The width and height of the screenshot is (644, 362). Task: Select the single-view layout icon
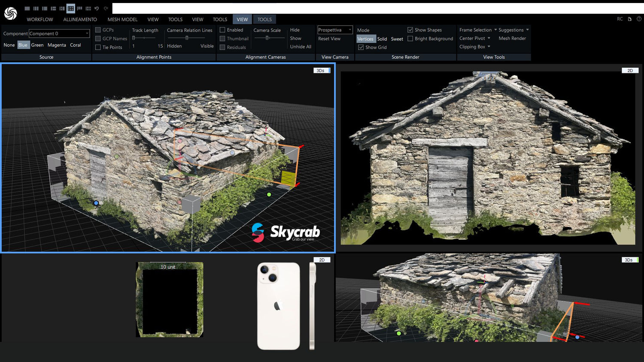pos(27,8)
